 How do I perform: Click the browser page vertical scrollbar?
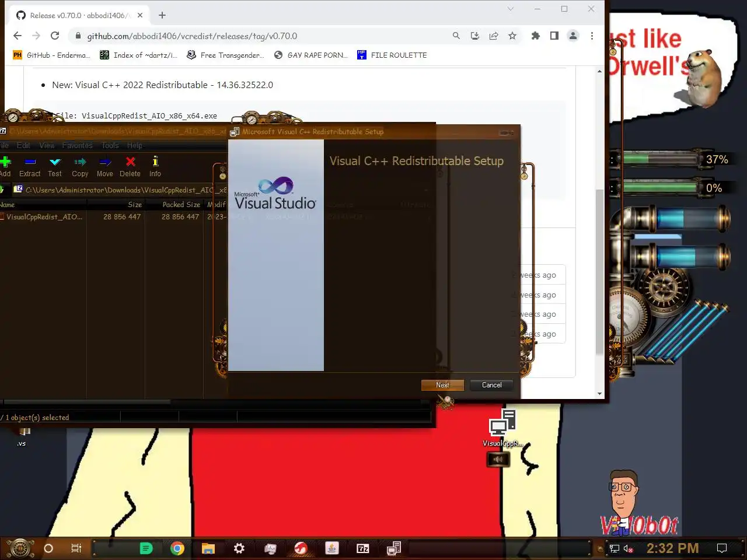pos(599,271)
